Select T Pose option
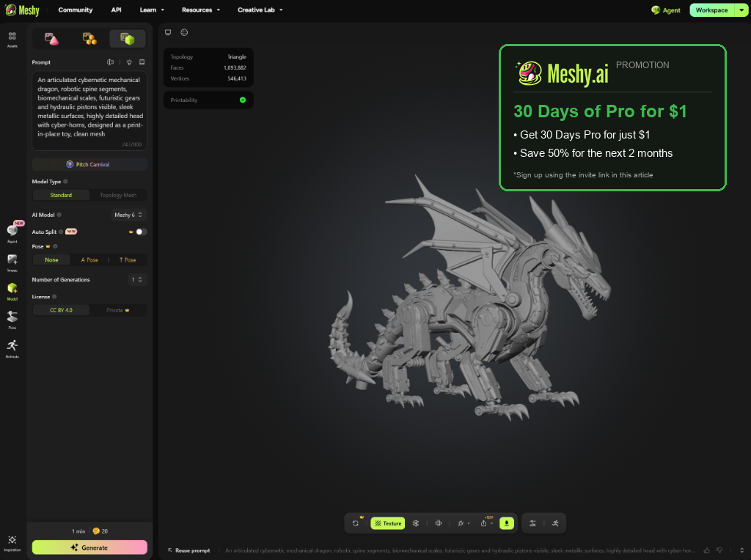Viewport: 751px width, 560px height. click(x=128, y=260)
